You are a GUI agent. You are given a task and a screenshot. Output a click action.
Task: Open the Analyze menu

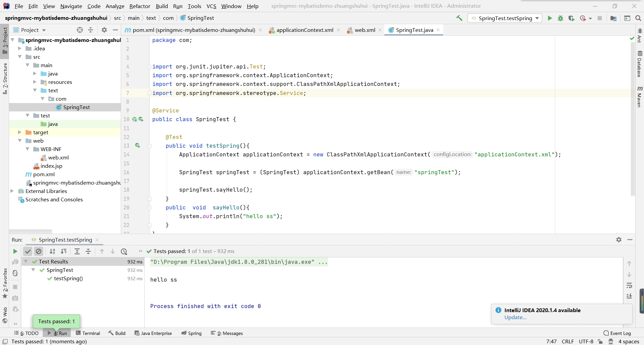point(115,6)
